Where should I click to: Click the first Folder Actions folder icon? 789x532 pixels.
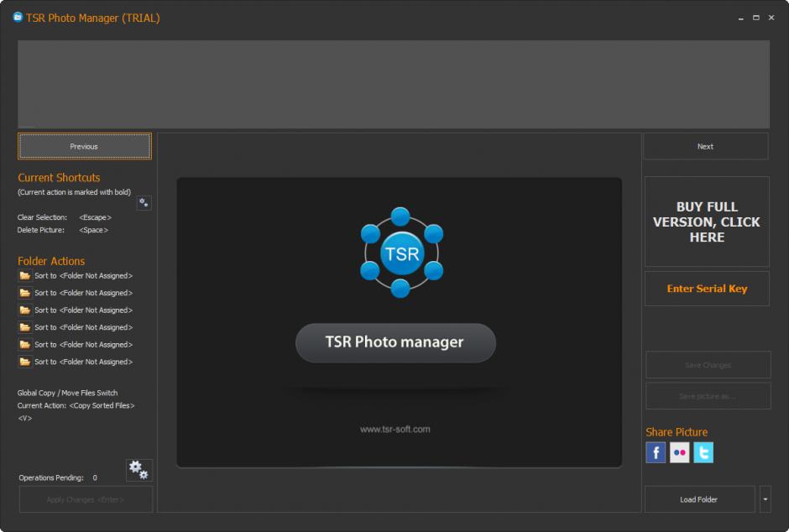(24, 275)
